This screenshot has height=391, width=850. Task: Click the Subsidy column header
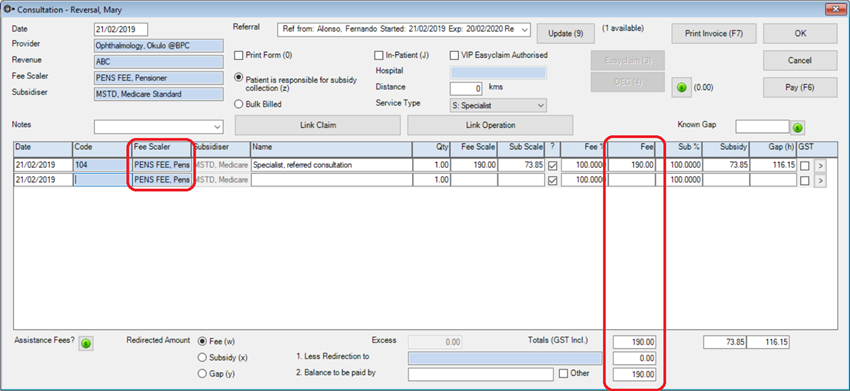[726, 148]
